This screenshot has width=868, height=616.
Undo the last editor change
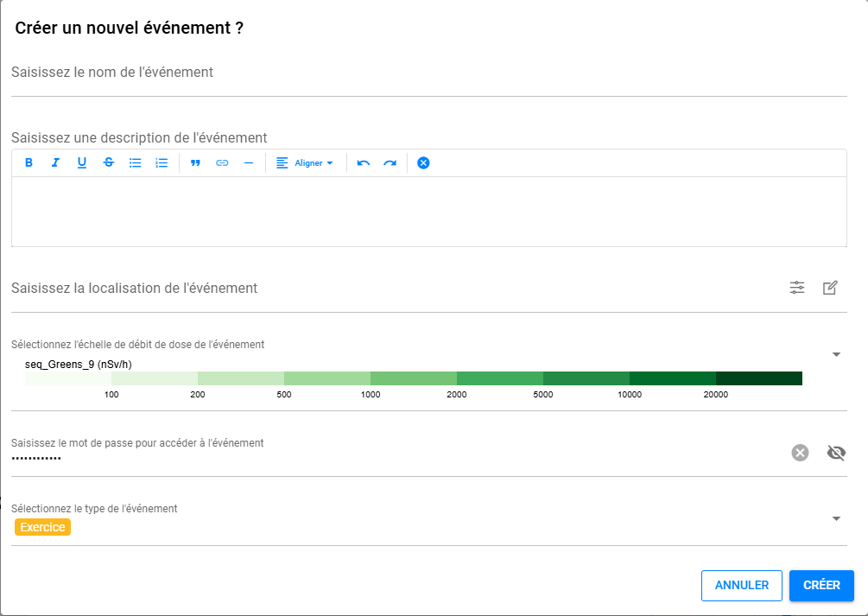[364, 162]
